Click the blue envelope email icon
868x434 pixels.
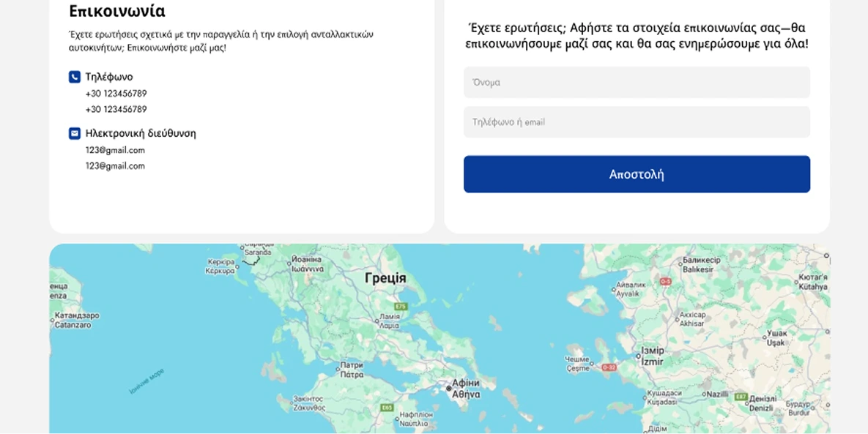[75, 133]
